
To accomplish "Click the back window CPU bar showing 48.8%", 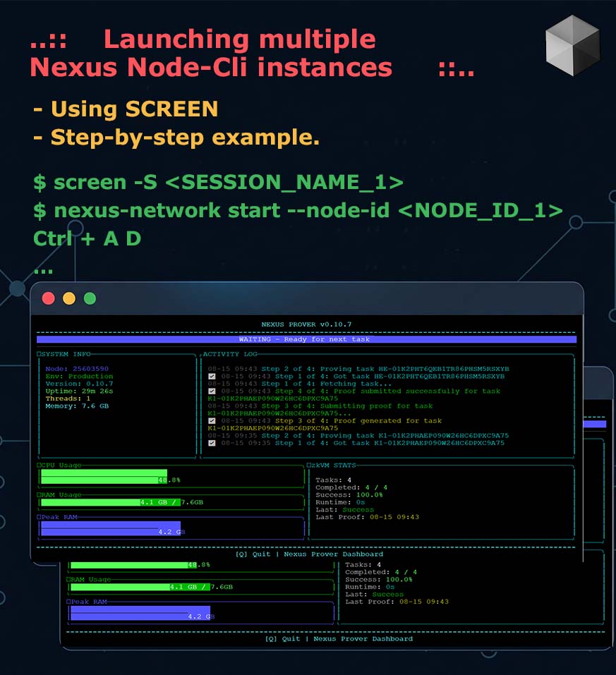I will (x=133, y=565).
